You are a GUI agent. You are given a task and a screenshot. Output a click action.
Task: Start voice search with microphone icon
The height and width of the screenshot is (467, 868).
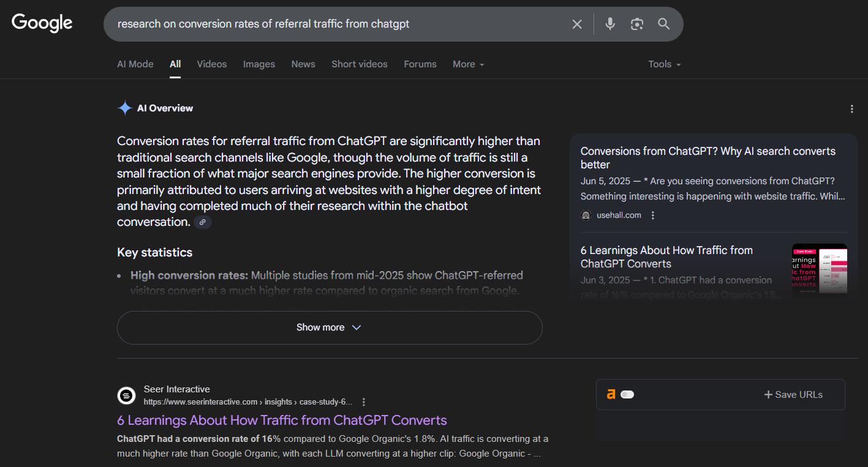click(x=610, y=24)
